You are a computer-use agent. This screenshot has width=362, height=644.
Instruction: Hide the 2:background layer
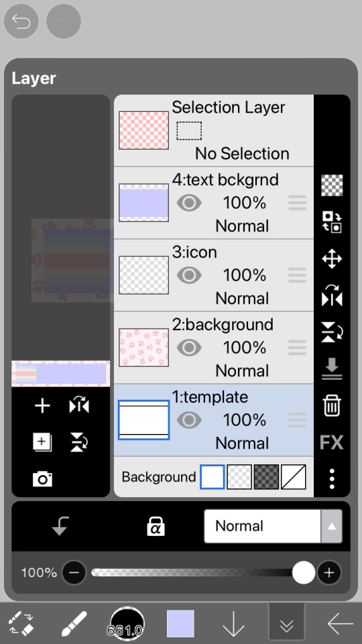[x=189, y=348]
